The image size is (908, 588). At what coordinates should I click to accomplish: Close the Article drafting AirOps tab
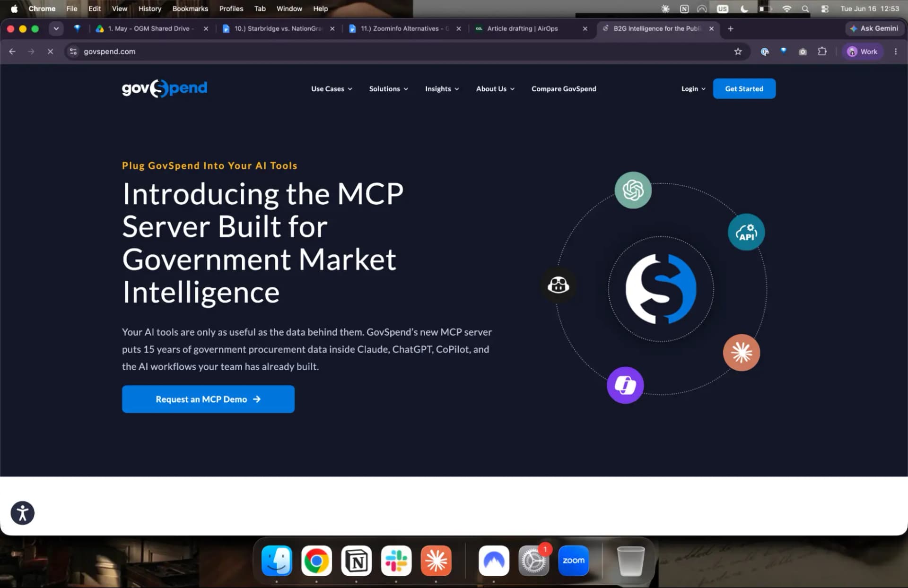point(585,29)
